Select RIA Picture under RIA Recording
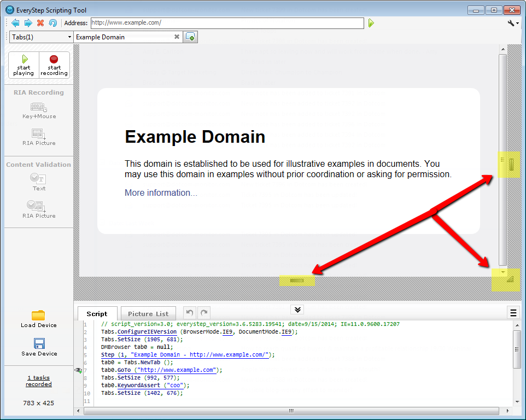The image size is (526, 420). click(39, 137)
